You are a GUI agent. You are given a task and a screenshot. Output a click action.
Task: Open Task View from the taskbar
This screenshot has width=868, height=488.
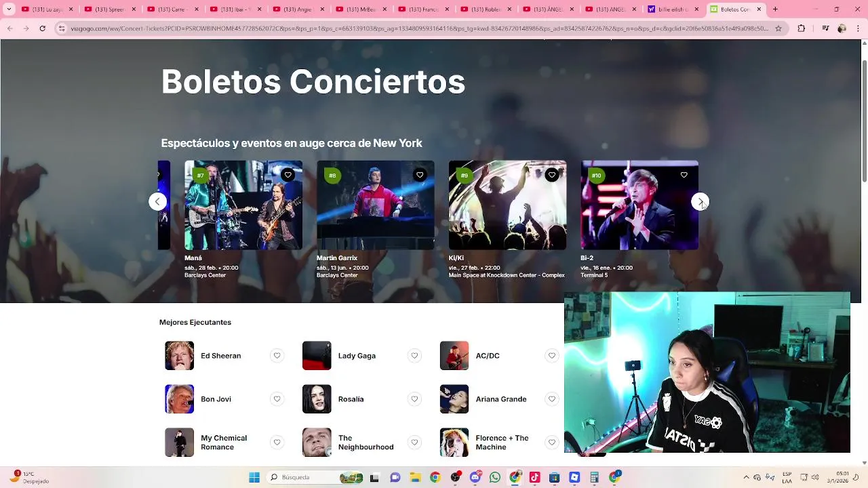coord(374,477)
